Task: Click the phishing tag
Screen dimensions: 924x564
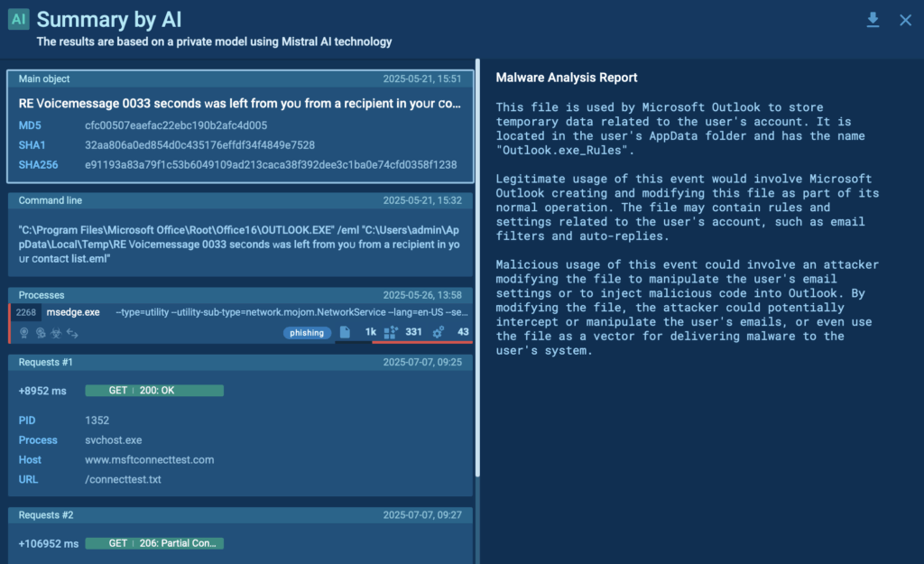Action: 307,332
